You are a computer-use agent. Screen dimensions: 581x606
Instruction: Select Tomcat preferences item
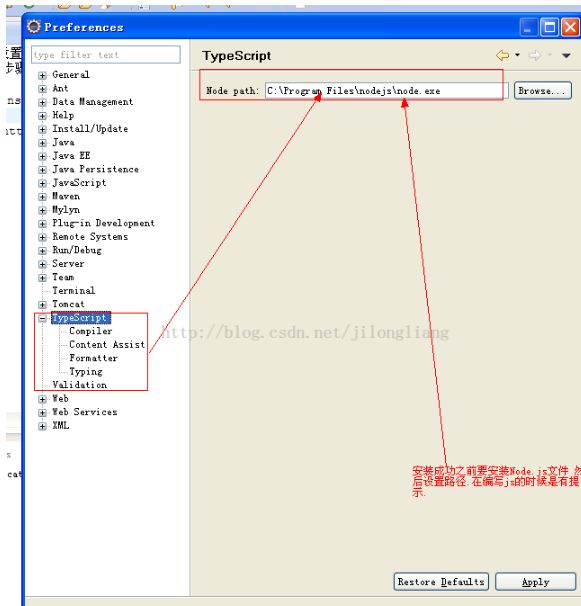pyautogui.click(x=68, y=304)
